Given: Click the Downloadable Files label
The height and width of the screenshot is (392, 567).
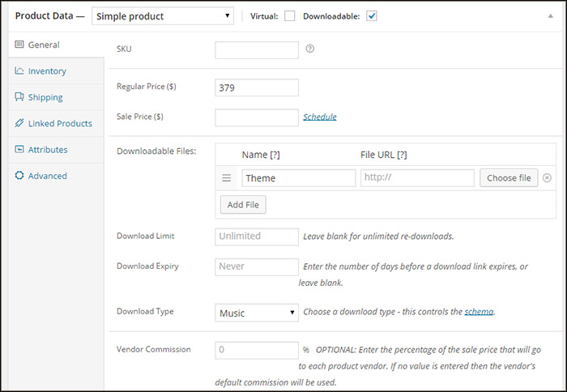Looking at the screenshot, I should click(156, 151).
